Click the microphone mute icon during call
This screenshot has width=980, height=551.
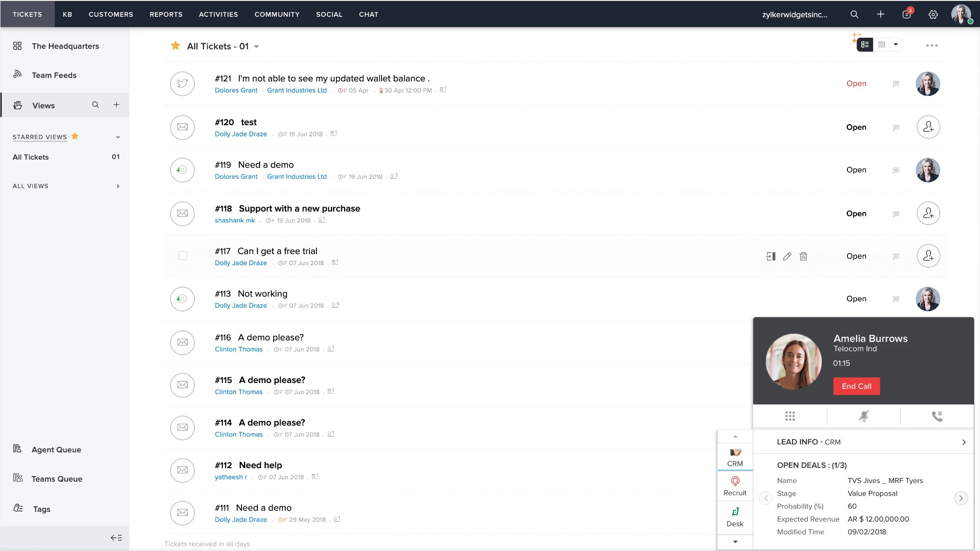[864, 416]
